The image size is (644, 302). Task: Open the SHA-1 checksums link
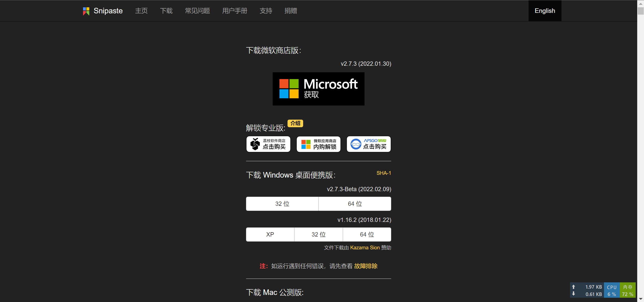point(384,173)
